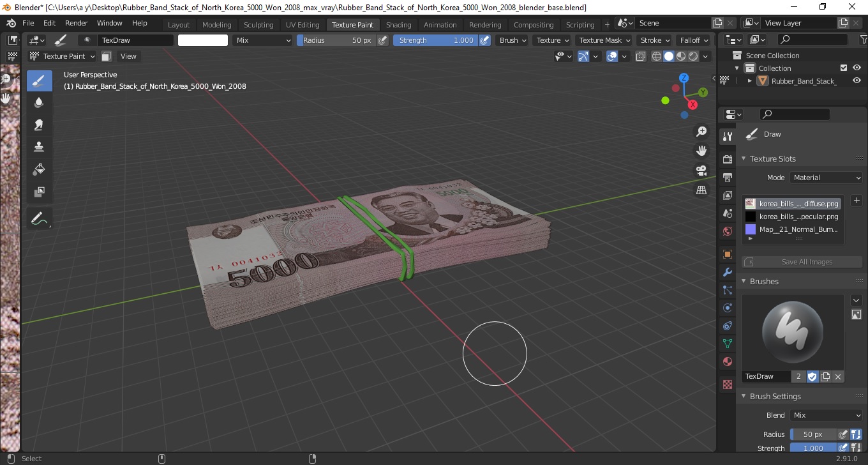Image resolution: width=868 pixels, height=465 pixels.
Task: Open the Output properties tab
Action: click(x=727, y=177)
